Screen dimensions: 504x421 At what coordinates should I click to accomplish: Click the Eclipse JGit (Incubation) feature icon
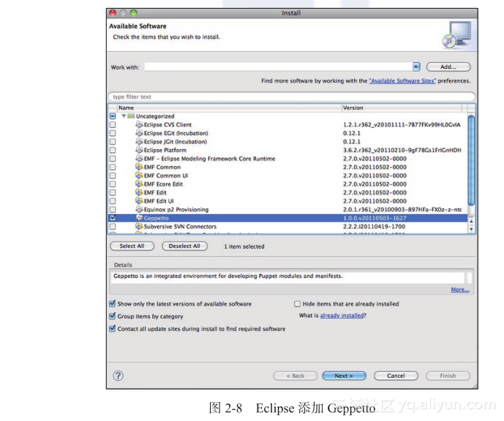139,142
